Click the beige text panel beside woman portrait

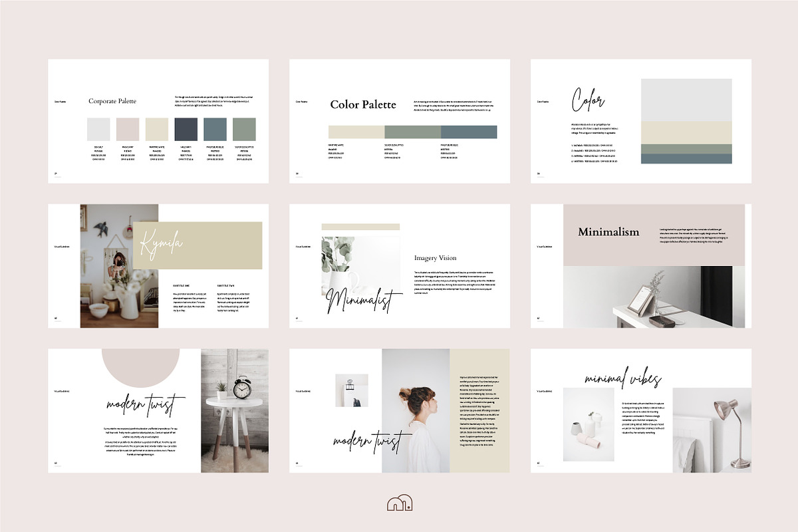click(480, 410)
